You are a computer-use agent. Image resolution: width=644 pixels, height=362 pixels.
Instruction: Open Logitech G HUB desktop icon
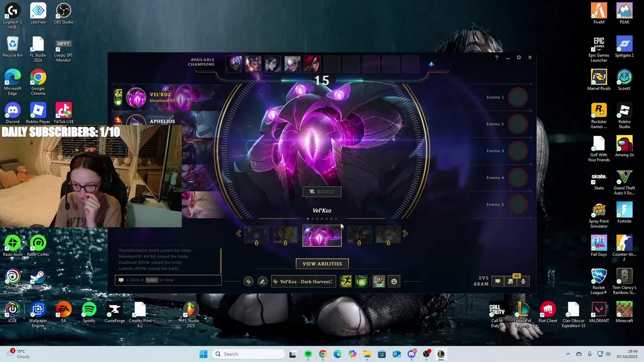(x=13, y=16)
